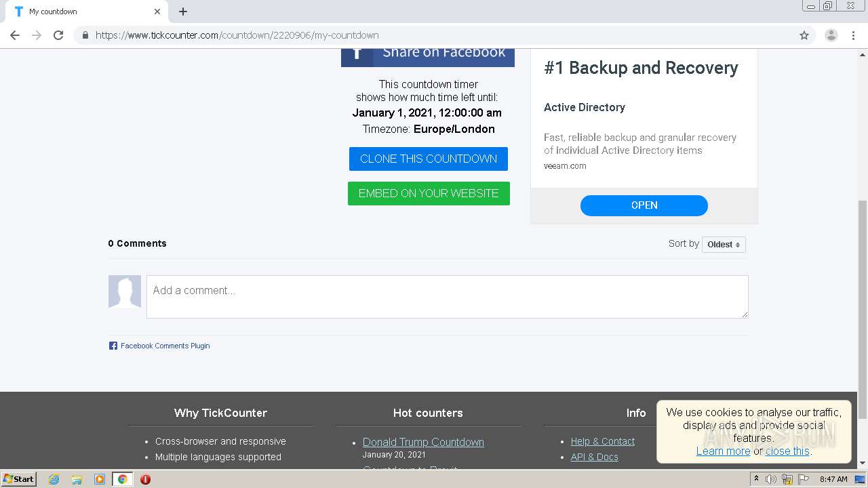The height and width of the screenshot is (488, 868).
Task: Open Windows Explorer from the taskbar
Action: point(77,479)
